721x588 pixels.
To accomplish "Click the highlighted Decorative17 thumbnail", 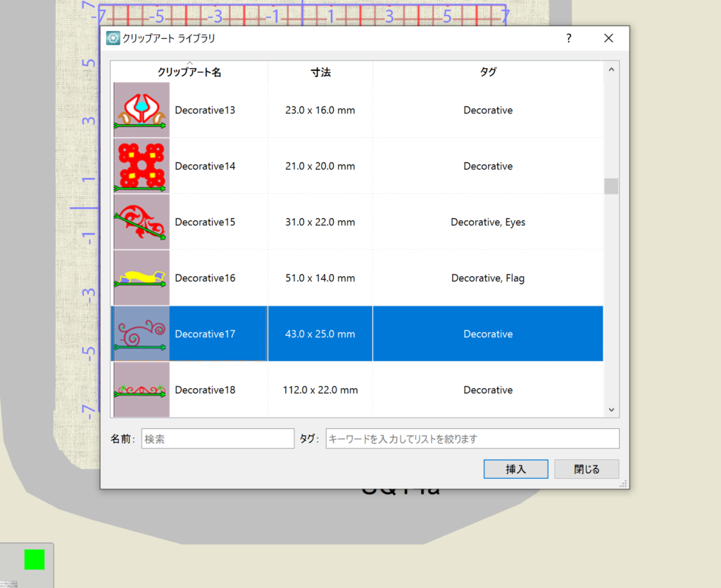I will click(142, 334).
